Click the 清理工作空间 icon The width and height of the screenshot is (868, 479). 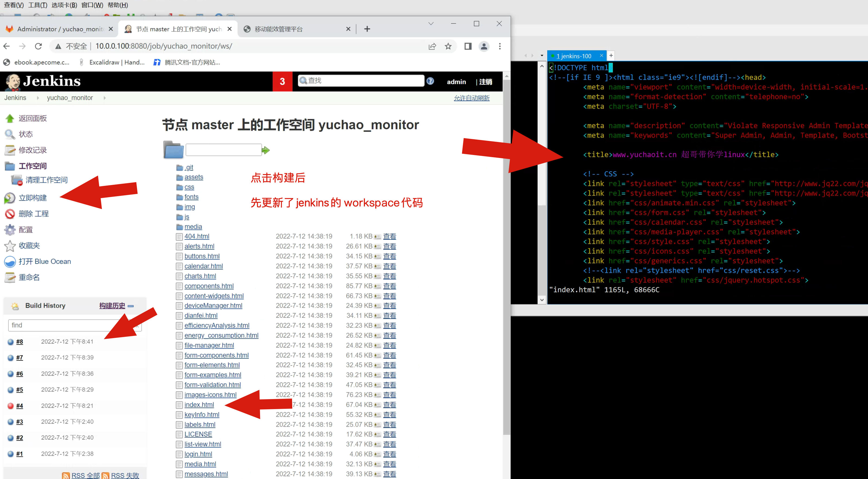tap(17, 180)
